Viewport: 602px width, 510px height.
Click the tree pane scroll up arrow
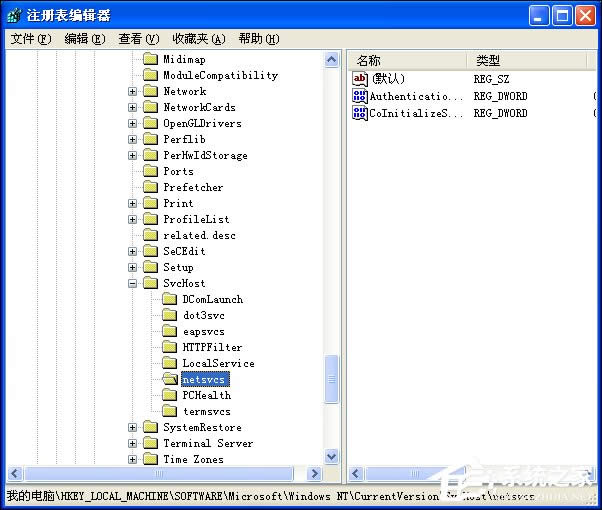click(x=331, y=60)
